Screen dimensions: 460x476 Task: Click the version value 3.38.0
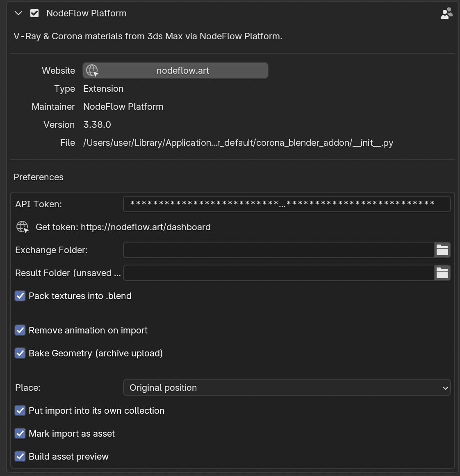pyautogui.click(x=97, y=125)
